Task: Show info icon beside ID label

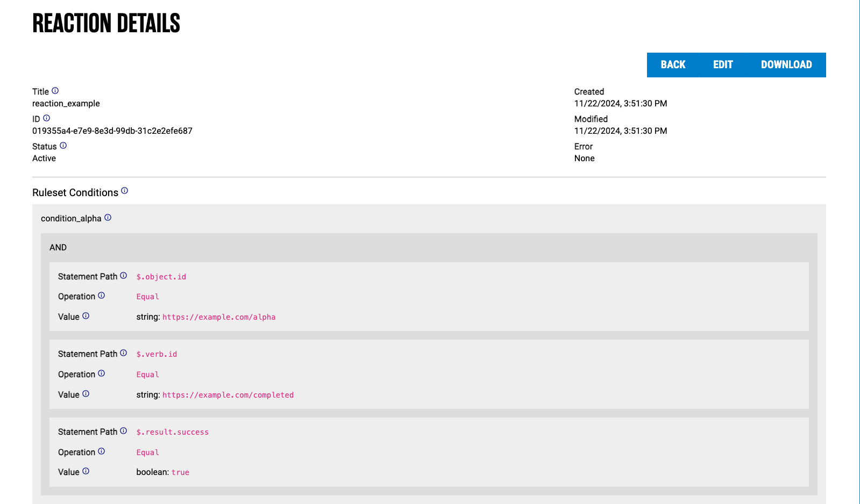Action: [x=46, y=118]
